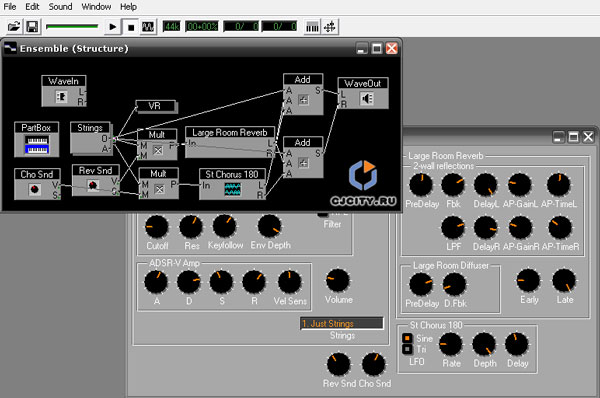Click the Ensemble Structure window title icon

click(x=10, y=48)
